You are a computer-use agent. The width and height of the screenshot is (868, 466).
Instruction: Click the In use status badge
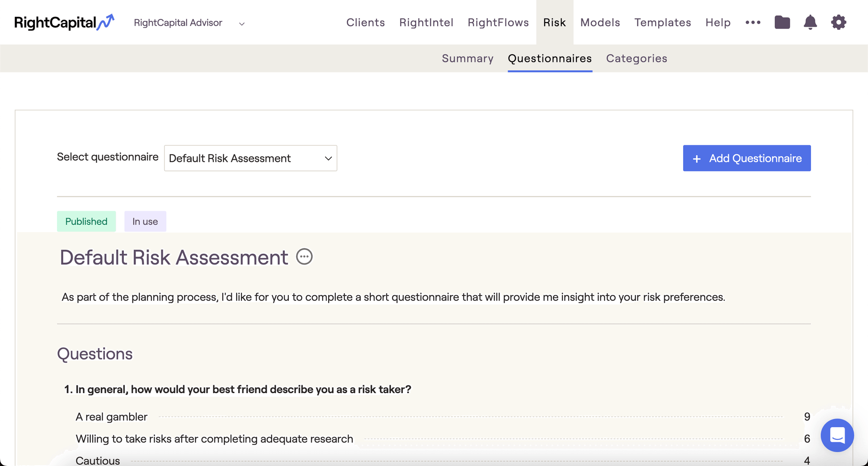tap(145, 221)
